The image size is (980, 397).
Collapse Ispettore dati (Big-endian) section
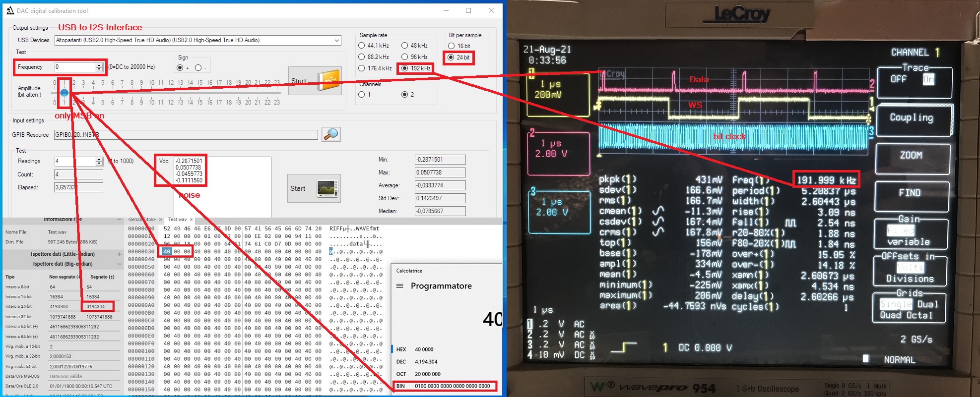coord(119,264)
